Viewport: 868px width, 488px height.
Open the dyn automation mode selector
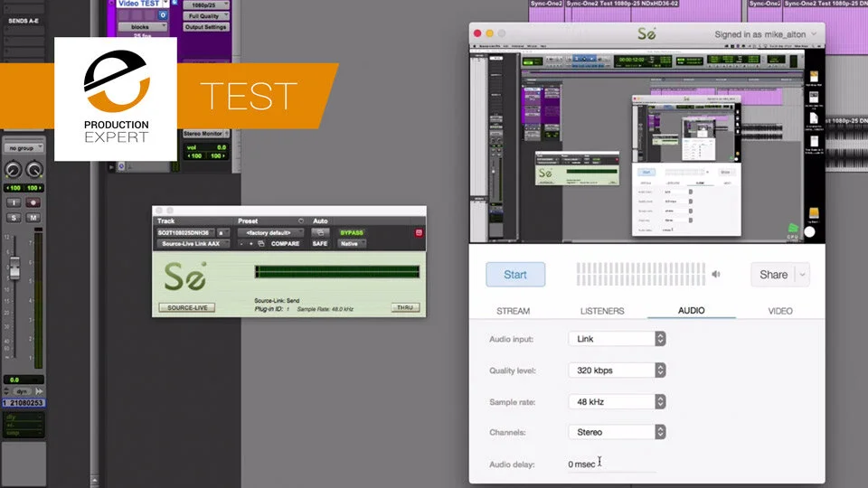pyautogui.click(x=21, y=391)
